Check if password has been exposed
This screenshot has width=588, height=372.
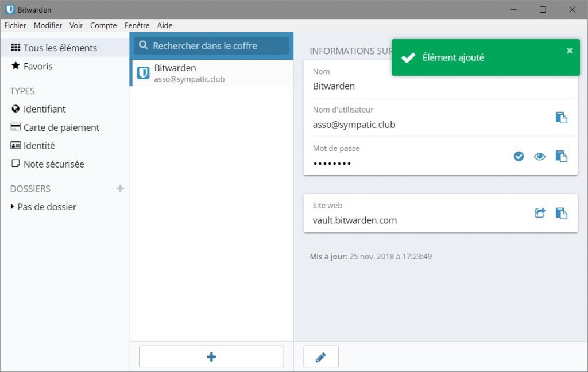[x=519, y=156]
